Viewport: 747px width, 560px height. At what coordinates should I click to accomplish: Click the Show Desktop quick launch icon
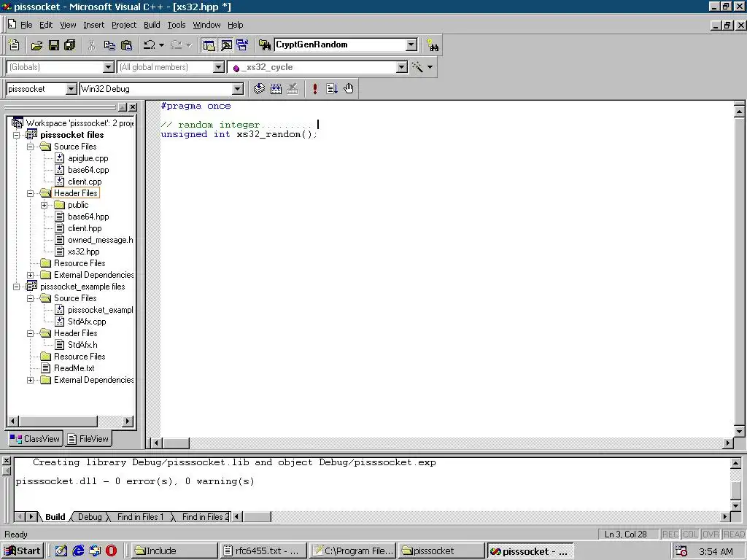61,551
